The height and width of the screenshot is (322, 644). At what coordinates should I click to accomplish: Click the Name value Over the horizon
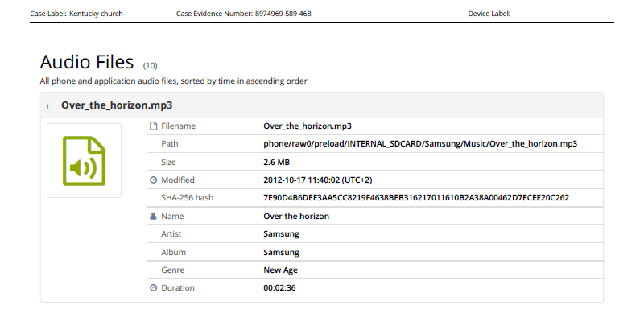(296, 216)
